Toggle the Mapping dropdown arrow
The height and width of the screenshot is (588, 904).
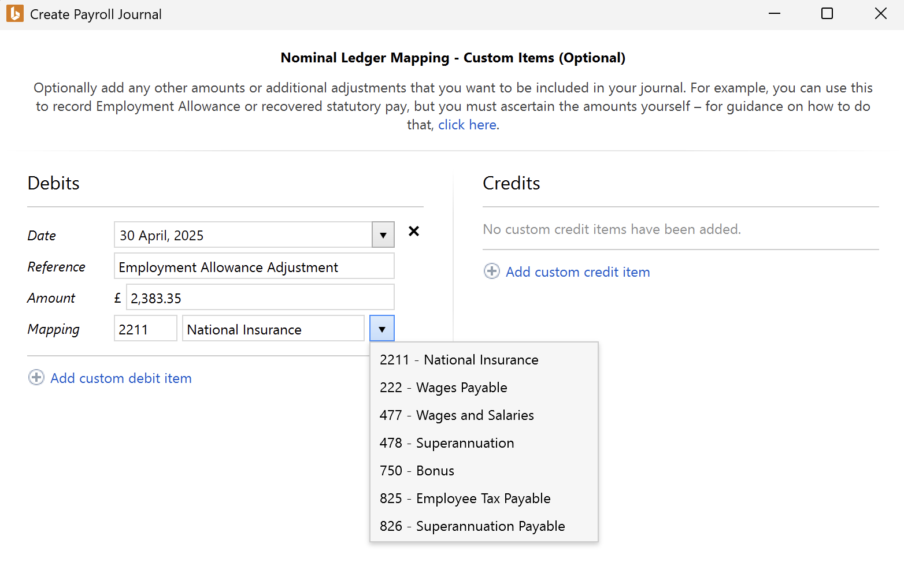click(x=382, y=329)
